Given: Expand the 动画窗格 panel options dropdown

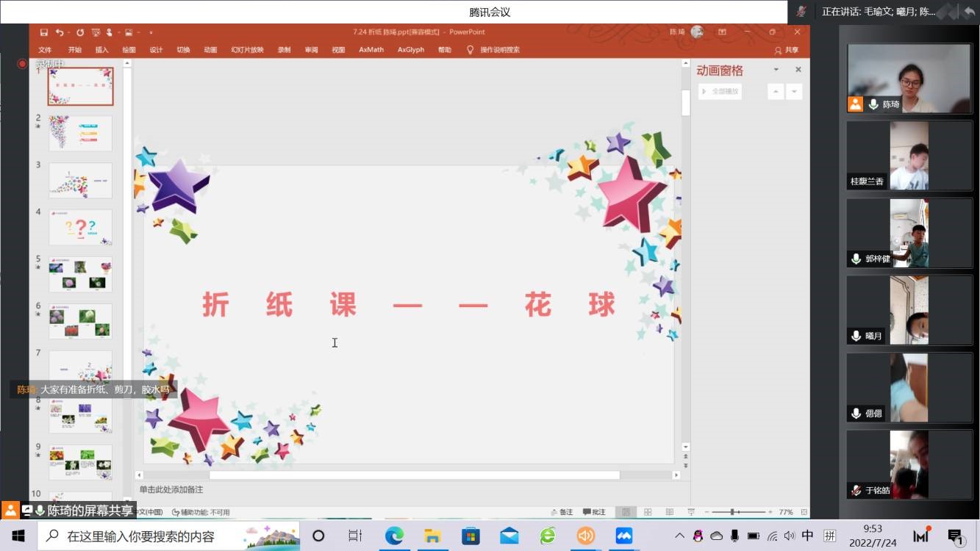Looking at the screenshot, I should [776, 70].
